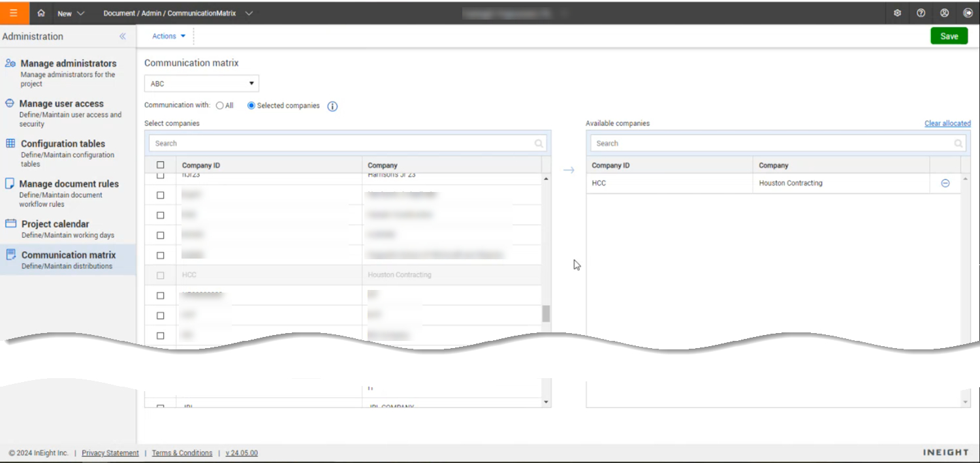Image resolution: width=980 pixels, height=463 pixels.
Task: Click the Clear allocated link
Action: click(x=947, y=123)
